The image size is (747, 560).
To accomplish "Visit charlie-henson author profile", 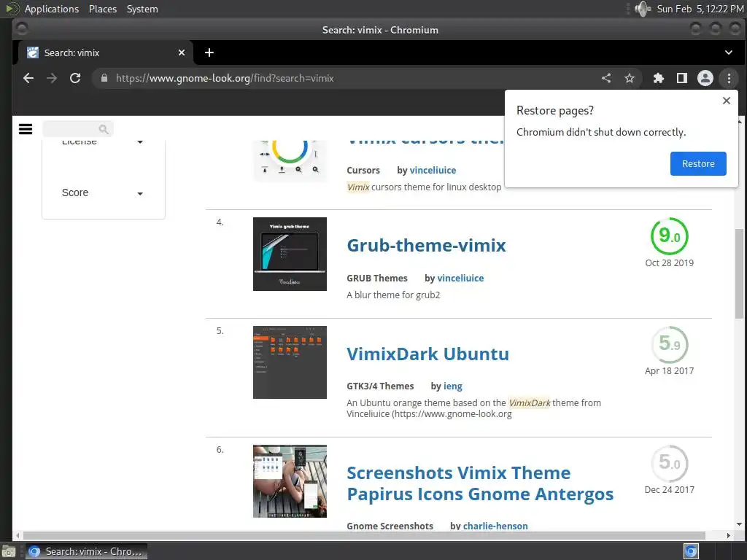I will tap(495, 526).
